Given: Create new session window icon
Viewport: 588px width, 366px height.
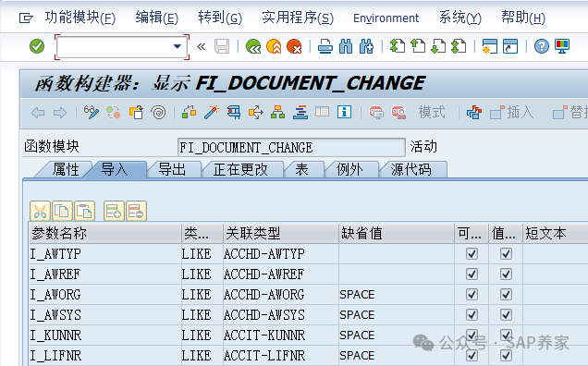Looking at the screenshot, I should click(x=490, y=46).
